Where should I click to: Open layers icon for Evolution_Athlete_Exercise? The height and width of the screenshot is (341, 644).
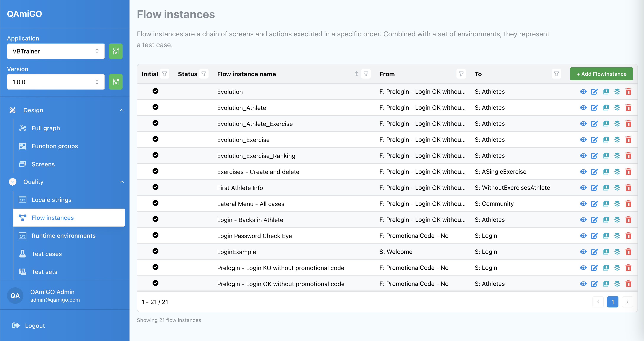(x=617, y=124)
